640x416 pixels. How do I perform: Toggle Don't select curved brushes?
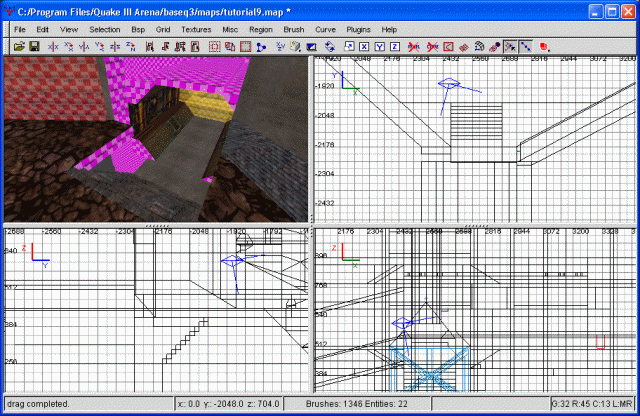pos(432,47)
